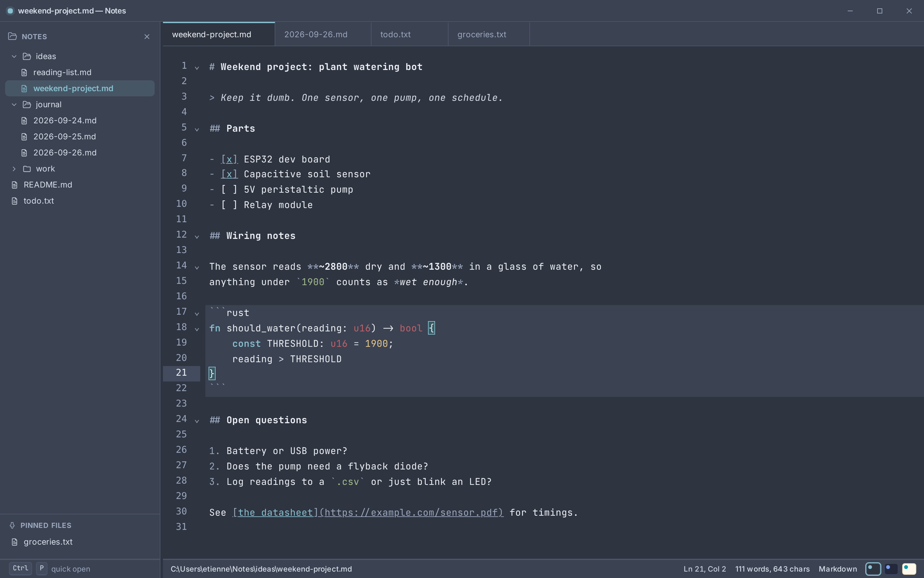Viewport: 924px width, 578px height.
Task: Check the 5V peristaltic pump checkbox
Action: pyautogui.click(x=229, y=189)
